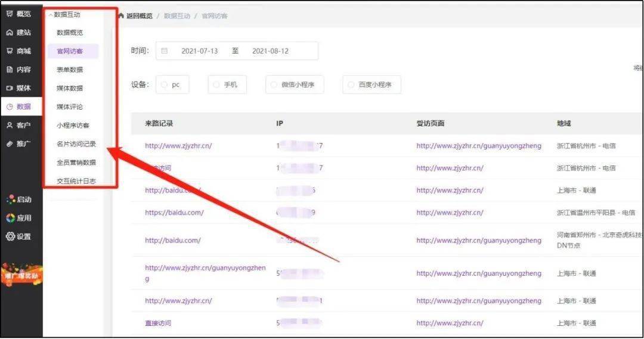The width and height of the screenshot is (644, 339).
Task: Open 名片访问记录 menu item
Action: [76, 144]
